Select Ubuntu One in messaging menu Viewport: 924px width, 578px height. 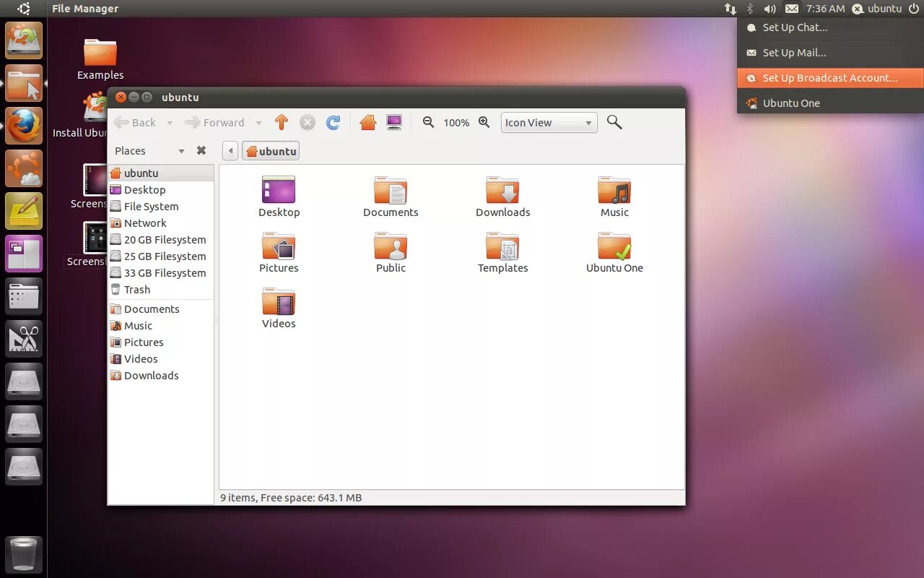830,103
